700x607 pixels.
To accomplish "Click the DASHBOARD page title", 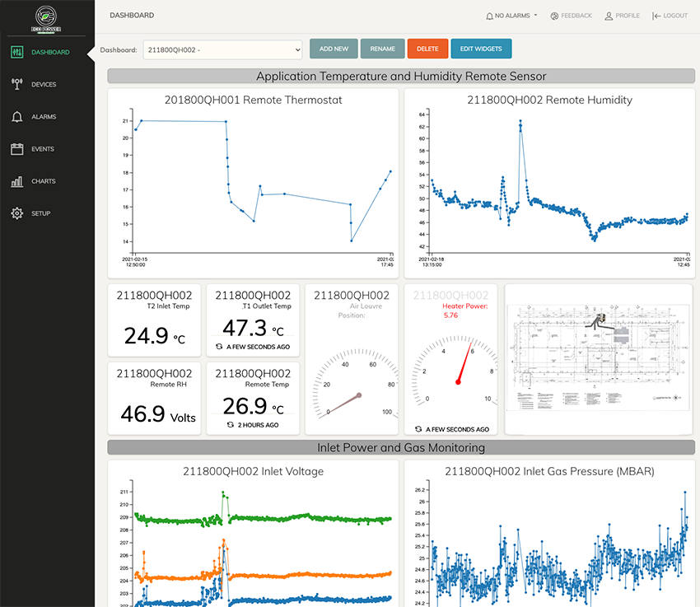I will 132,15.
